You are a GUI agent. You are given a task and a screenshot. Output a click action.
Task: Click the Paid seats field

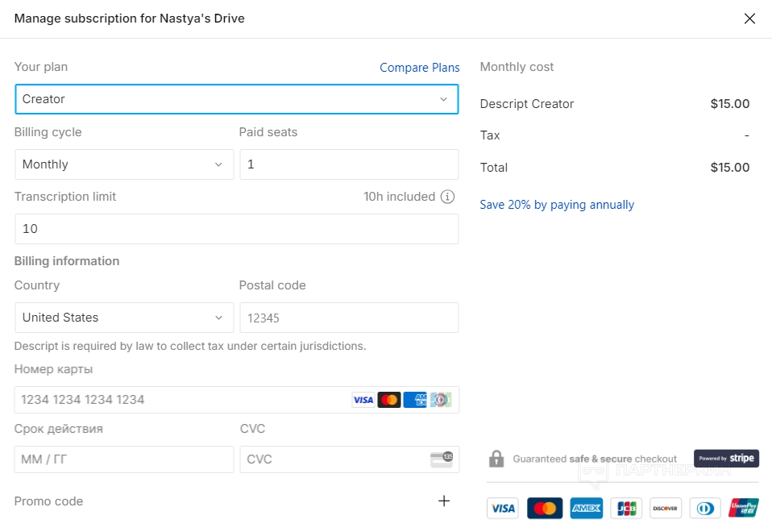point(349,164)
